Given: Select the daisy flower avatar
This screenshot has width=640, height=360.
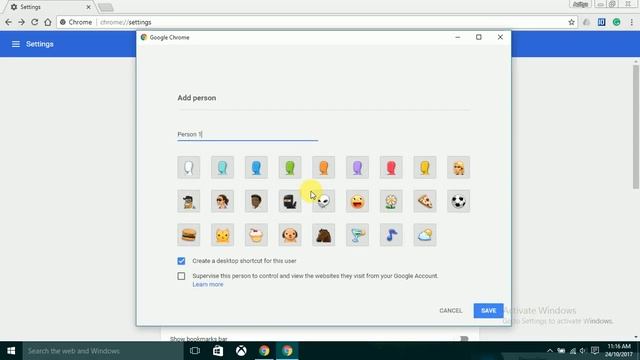Looking at the screenshot, I should point(391,201).
